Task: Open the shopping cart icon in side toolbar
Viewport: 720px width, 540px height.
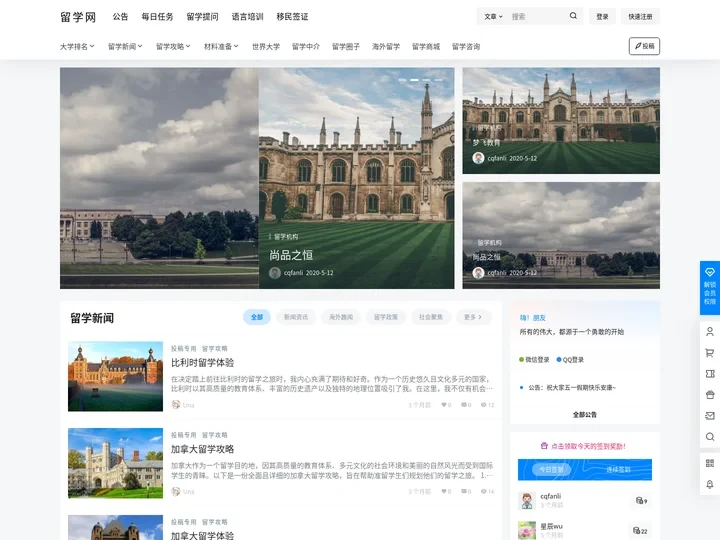Action: [709, 353]
